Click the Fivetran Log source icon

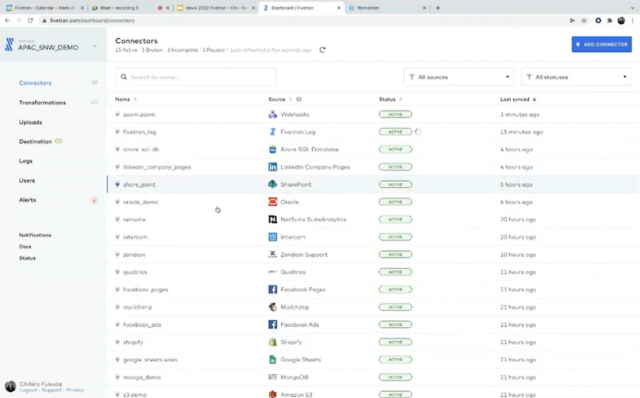272,132
